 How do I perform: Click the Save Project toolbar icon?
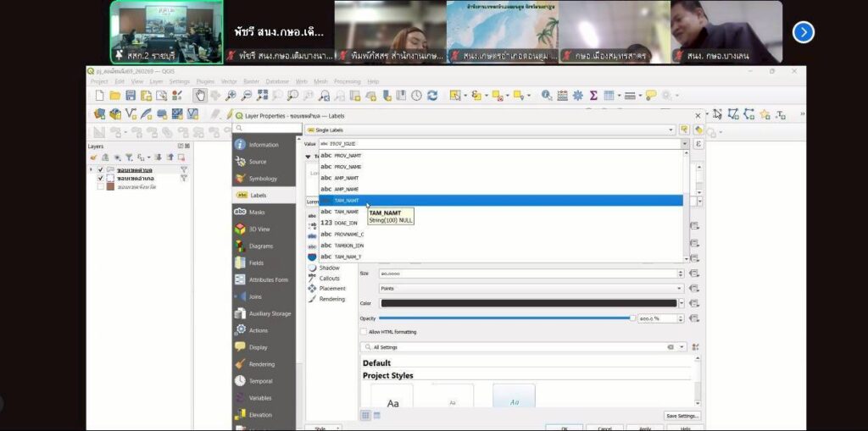pyautogui.click(x=131, y=96)
